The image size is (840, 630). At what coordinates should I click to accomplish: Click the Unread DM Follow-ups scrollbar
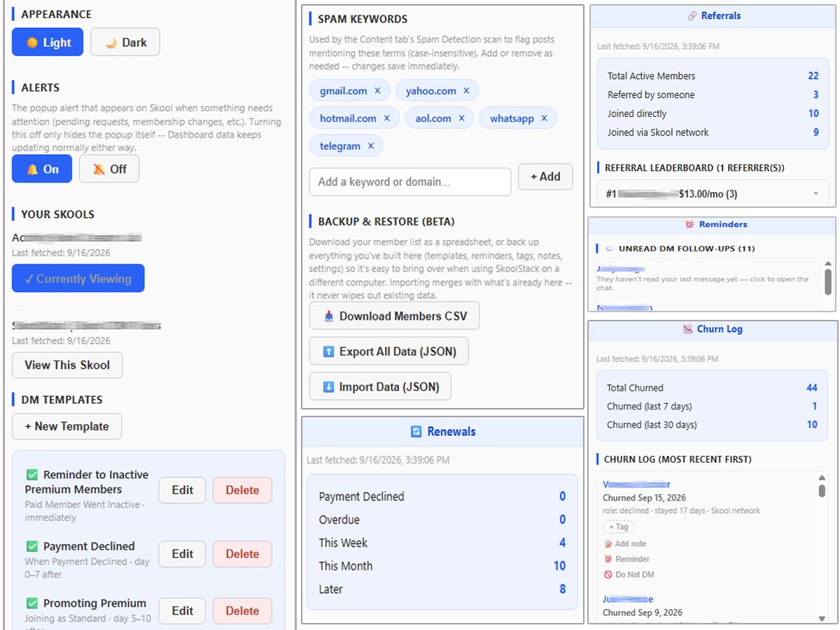click(828, 283)
